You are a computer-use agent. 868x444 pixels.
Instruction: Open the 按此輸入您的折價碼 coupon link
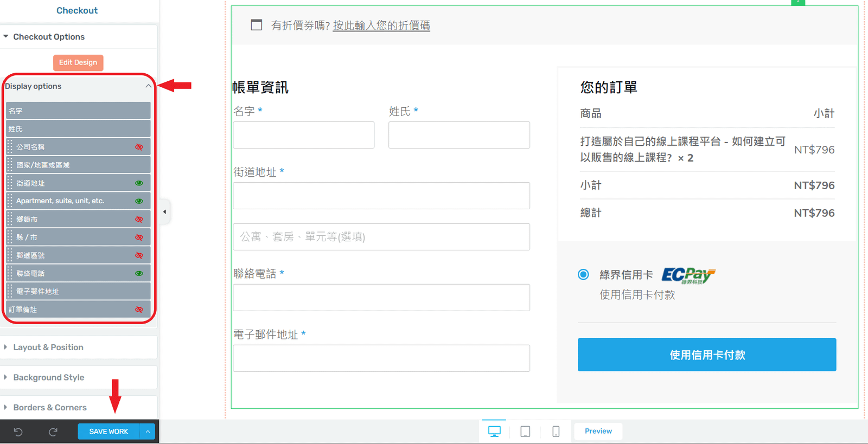[381, 25]
